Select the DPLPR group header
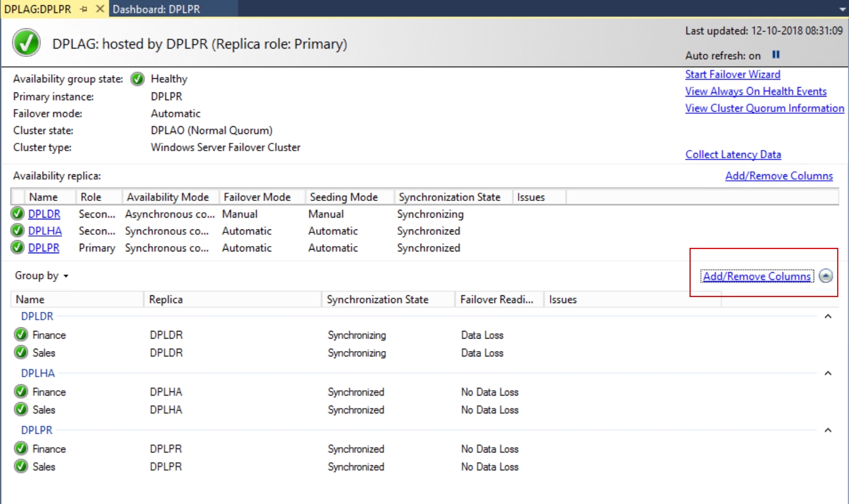 (37, 430)
